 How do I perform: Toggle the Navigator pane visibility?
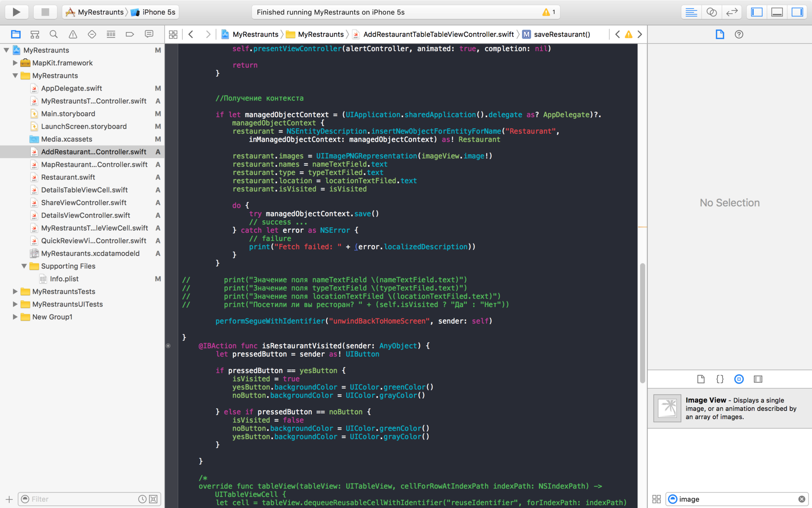[757, 12]
